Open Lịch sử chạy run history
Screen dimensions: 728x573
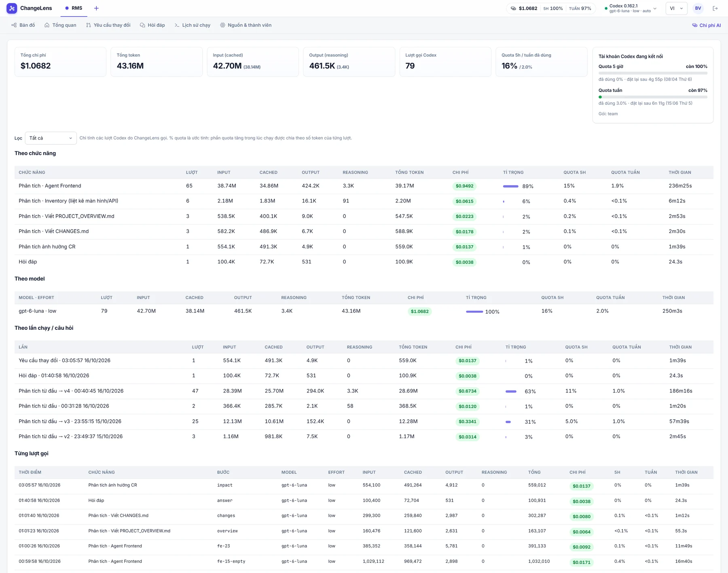(x=193, y=25)
